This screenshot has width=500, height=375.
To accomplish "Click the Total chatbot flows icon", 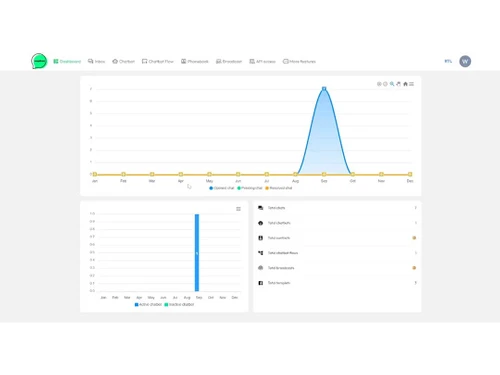I will tap(261, 253).
